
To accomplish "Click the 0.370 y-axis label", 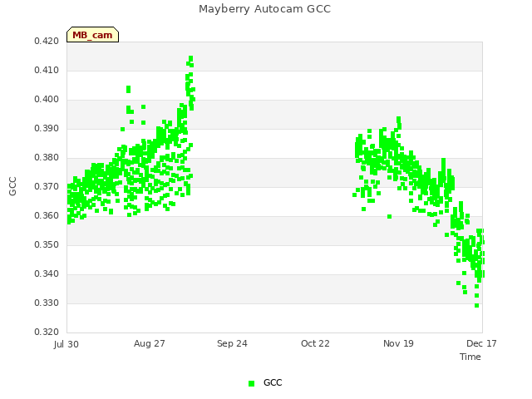I will click(x=47, y=186).
